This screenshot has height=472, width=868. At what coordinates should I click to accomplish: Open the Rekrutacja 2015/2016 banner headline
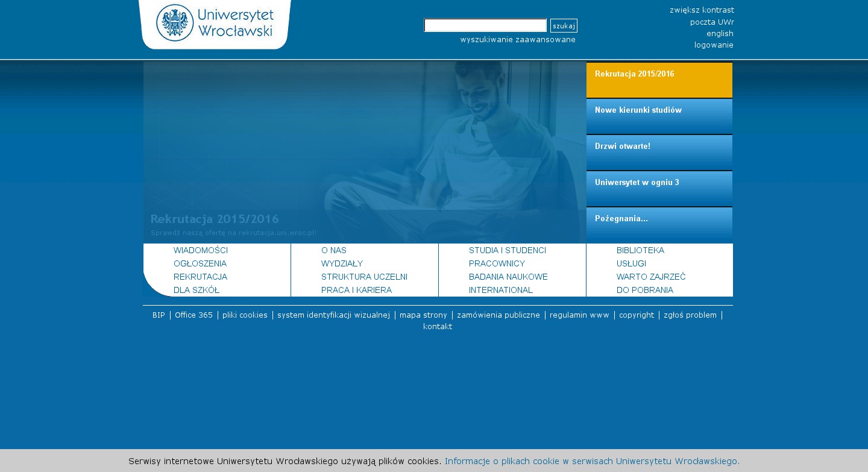pyautogui.click(x=215, y=219)
